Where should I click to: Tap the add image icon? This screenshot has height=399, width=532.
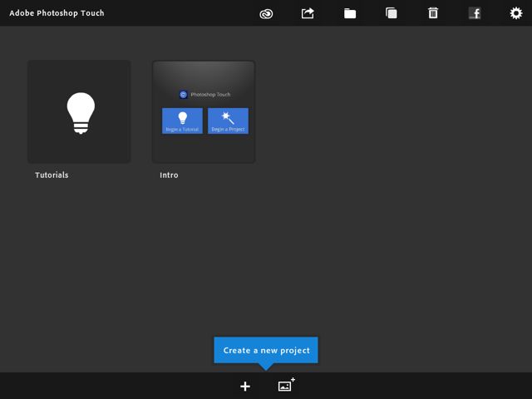click(286, 385)
